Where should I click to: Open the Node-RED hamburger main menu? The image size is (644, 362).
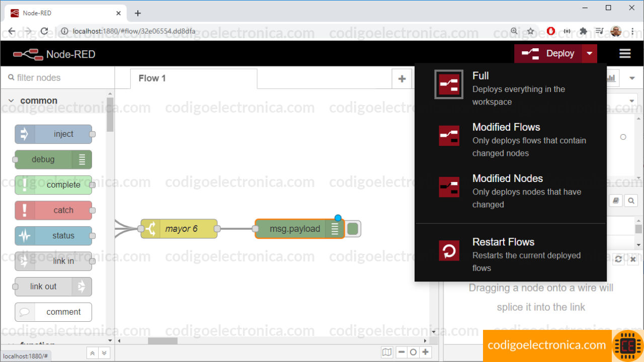coord(625,53)
